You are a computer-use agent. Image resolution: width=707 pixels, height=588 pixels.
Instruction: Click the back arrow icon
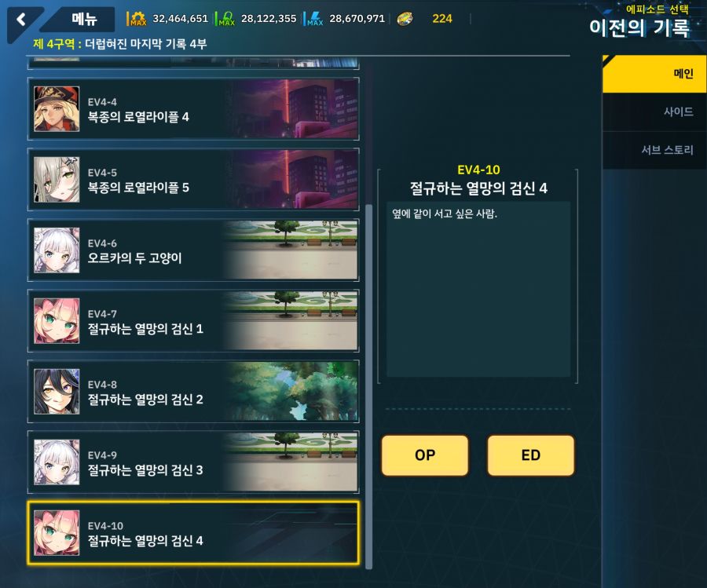[20, 20]
